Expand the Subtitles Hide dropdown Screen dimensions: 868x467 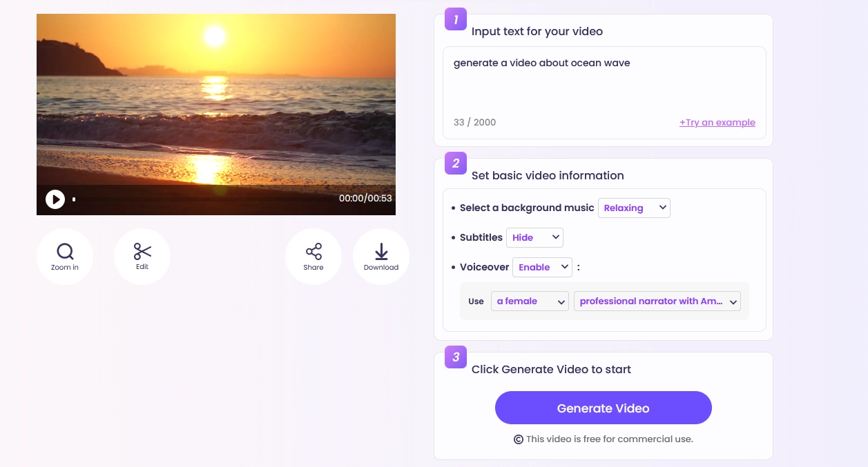(534, 237)
